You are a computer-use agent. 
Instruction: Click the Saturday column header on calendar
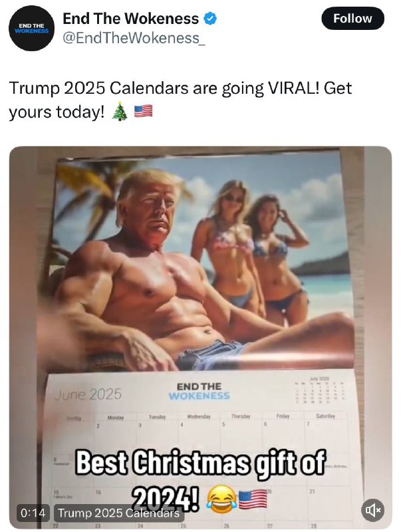[325, 416]
